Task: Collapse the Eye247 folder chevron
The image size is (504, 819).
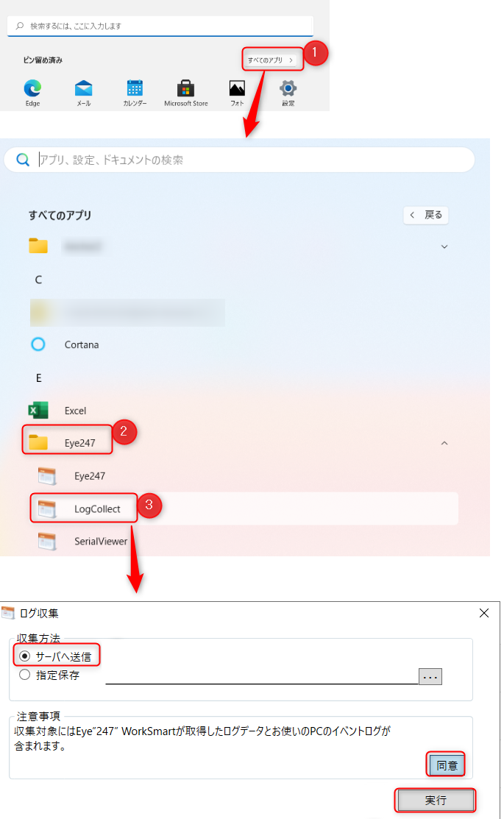Action: (x=444, y=443)
